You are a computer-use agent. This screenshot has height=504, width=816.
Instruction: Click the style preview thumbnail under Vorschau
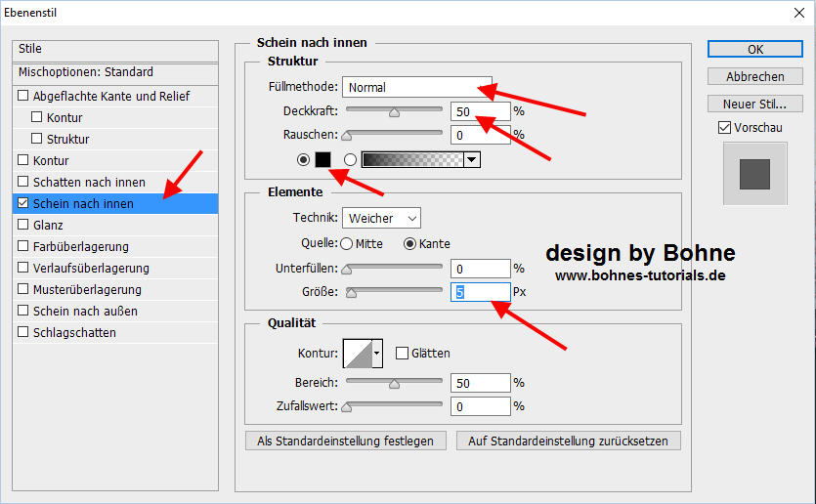point(754,174)
